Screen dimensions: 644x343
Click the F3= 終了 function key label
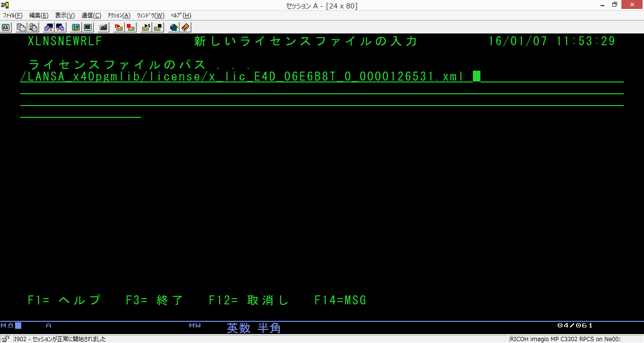[x=154, y=300]
